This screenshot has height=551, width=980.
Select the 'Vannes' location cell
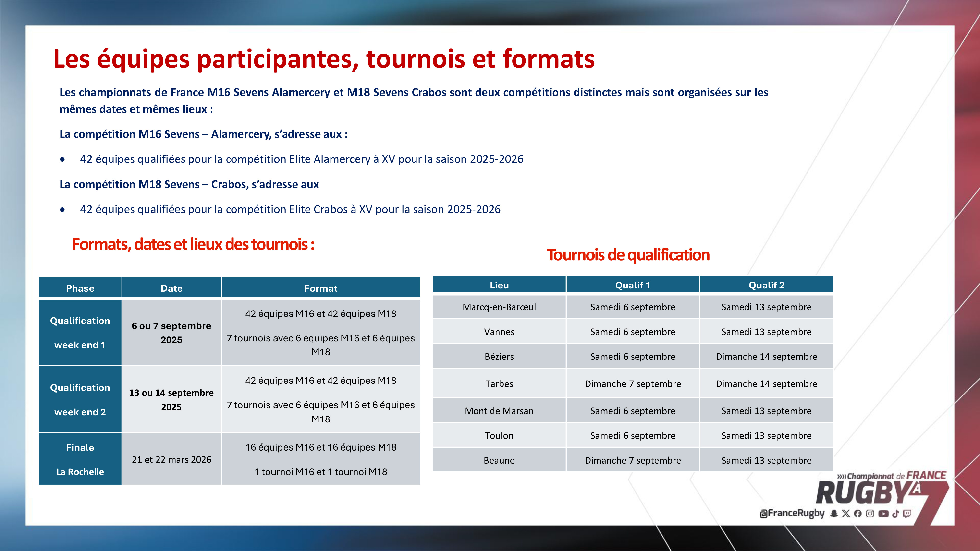499,332
